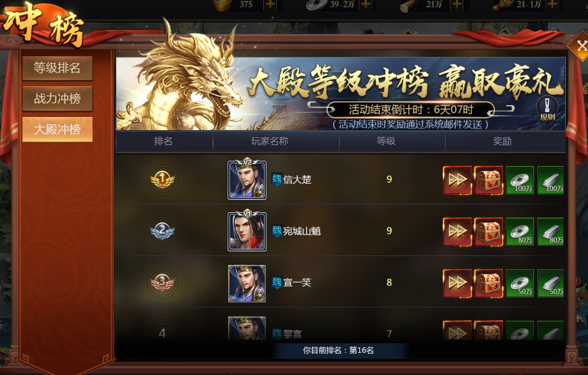Click the 100万 coin reward icon
Viewport: 588px width, 375px height.
click(x=520, y=180)
